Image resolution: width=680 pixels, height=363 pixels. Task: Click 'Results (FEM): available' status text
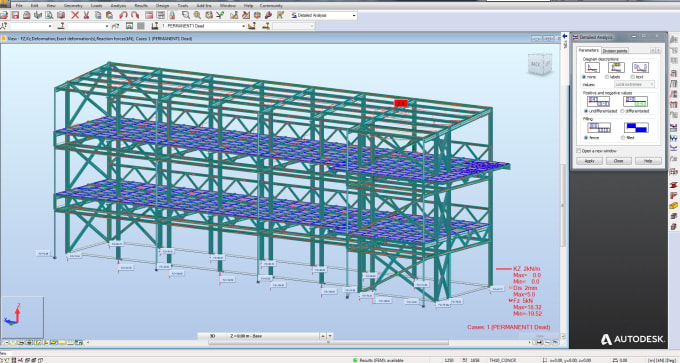click(382, 360)
